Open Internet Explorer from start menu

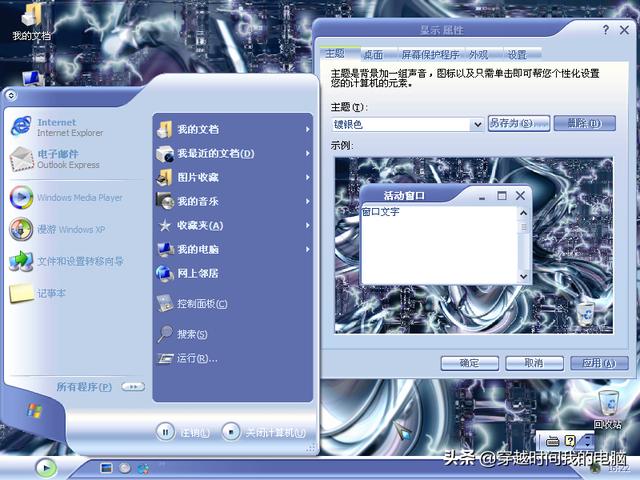click(x=57, y=127)
